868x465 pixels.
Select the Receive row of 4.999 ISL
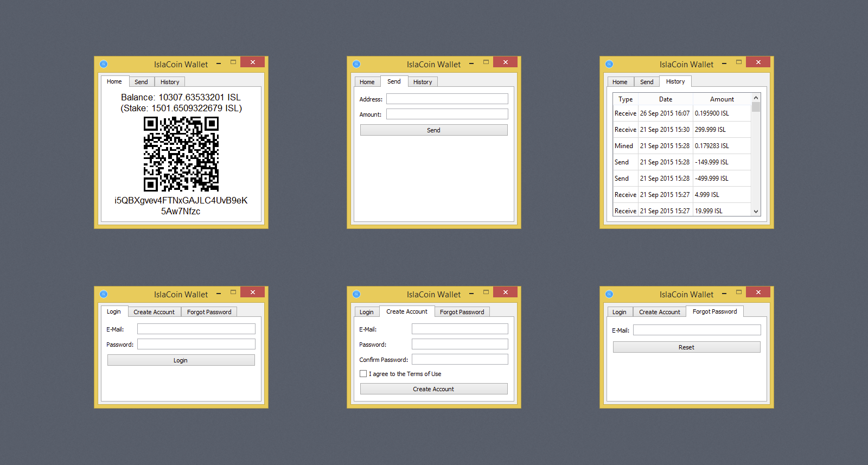pos(682,195)
